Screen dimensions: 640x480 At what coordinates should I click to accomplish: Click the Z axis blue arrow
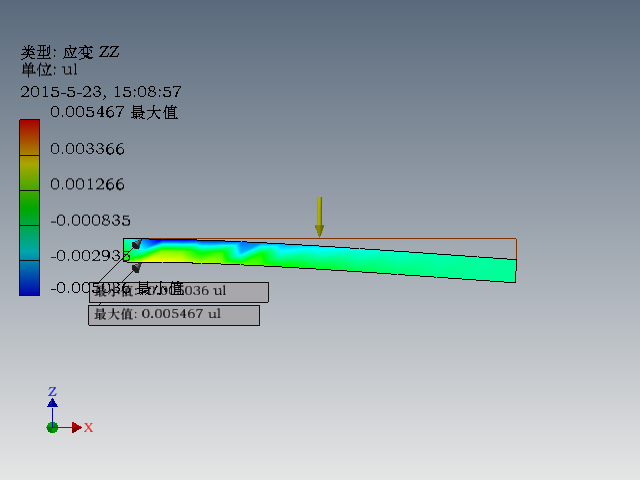click(52, 403)
